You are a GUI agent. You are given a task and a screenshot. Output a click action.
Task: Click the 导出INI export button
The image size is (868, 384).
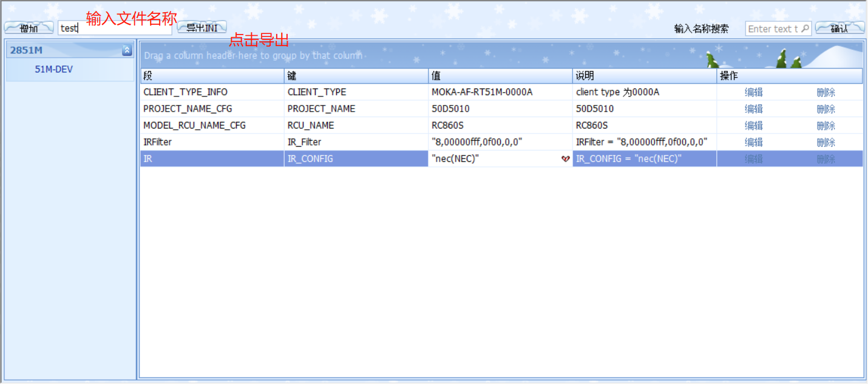coord(202,28)
